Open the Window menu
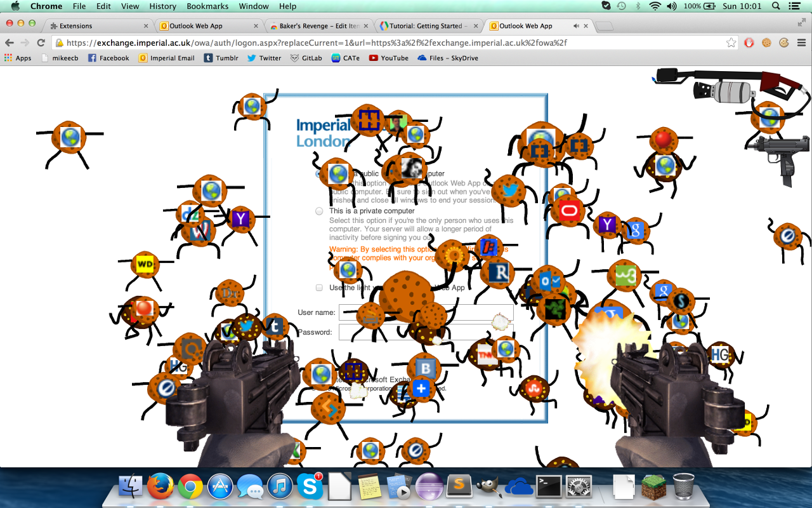 [x=254, y=6]
